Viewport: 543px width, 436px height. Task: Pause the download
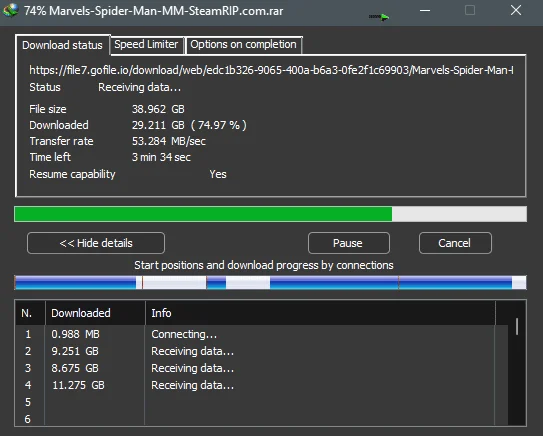348,243
